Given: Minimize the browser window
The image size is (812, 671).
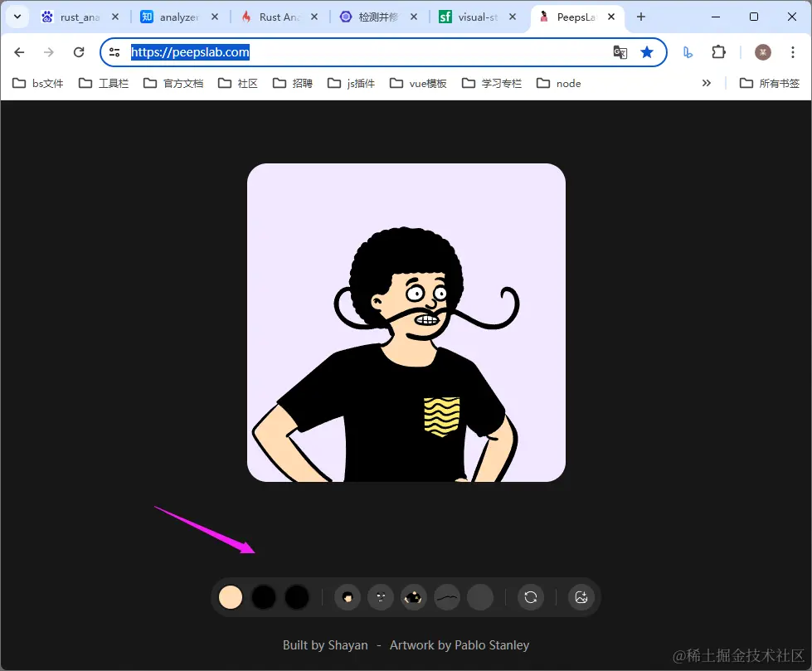Looking at the screenshot, I should 716,17.
